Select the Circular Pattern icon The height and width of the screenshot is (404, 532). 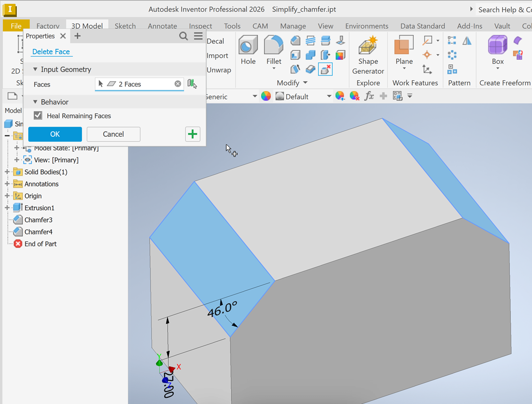(452, 55)
